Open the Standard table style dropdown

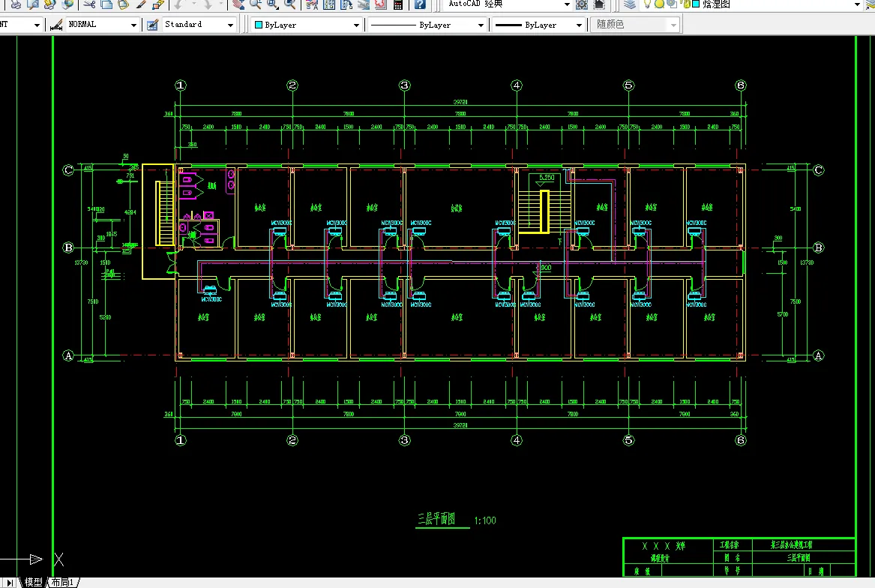pyautogui.click(x=199, y=25)
